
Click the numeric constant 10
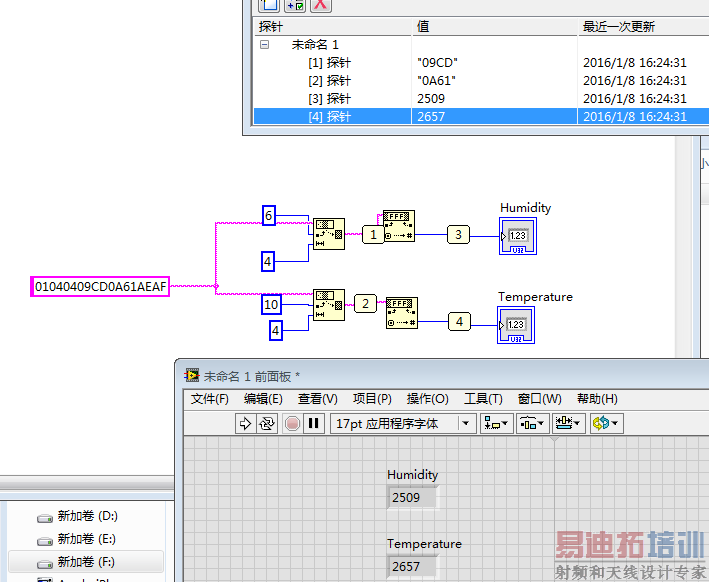pyautogui.click(x=271, y=304)
